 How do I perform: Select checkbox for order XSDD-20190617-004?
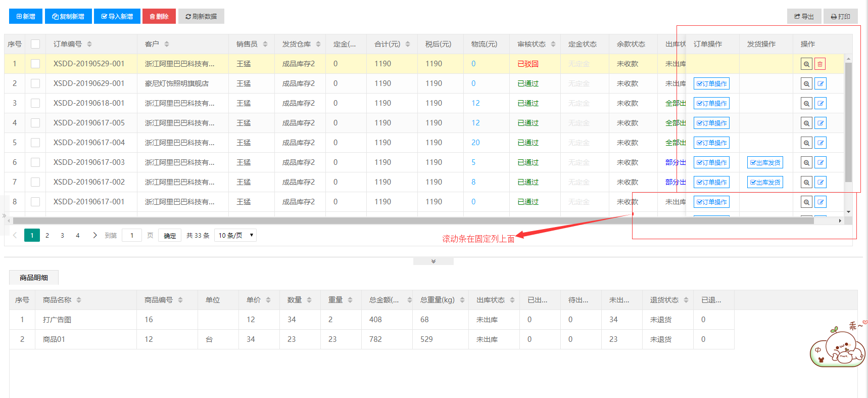click(x=35, y=143)
